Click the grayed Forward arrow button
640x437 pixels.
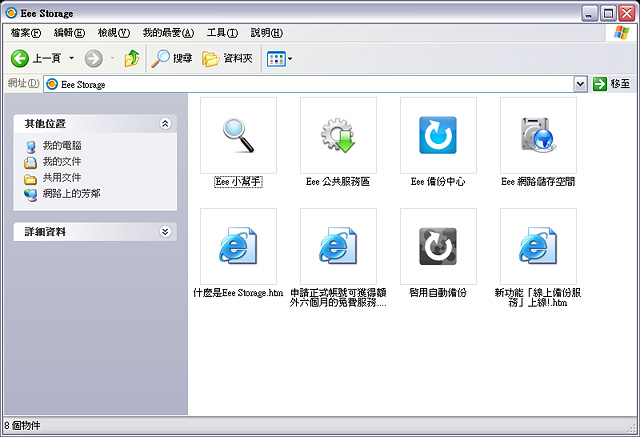pyautogui.click(x=93, y=59)
